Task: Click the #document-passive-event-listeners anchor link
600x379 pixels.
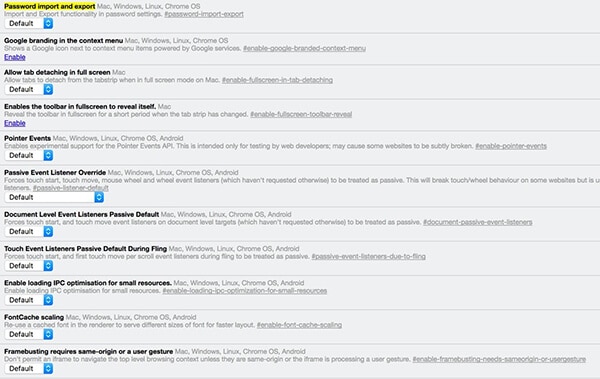Action: [x=478, y=222]
